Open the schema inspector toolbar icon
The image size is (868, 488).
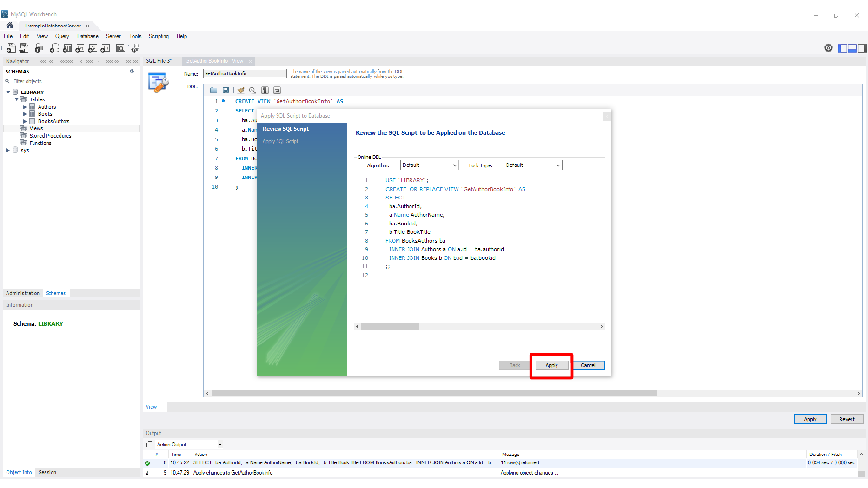[39, 48]
